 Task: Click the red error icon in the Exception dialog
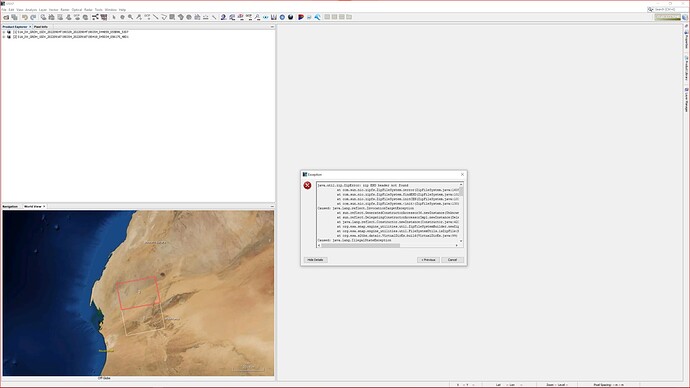tap(307, 185)
